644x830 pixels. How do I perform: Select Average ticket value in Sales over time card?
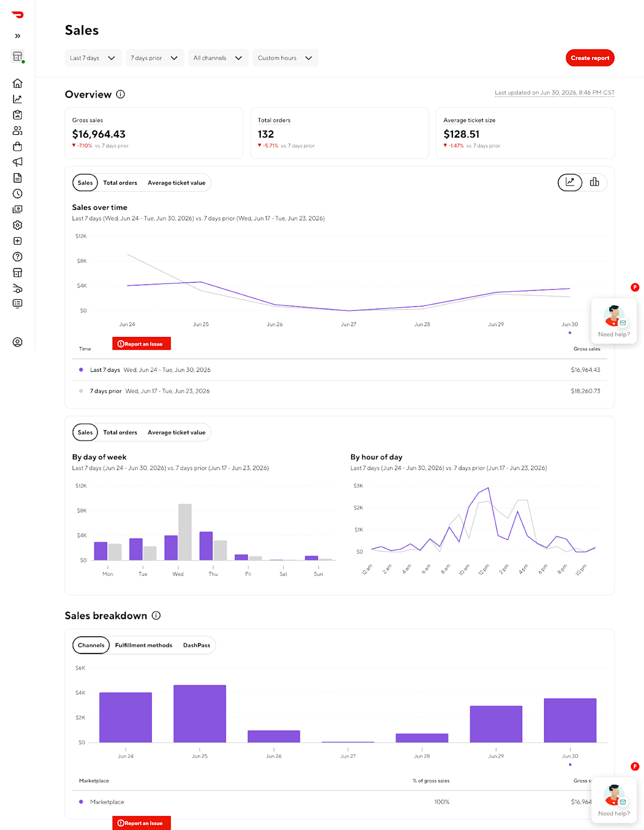[x=177, y=183]
